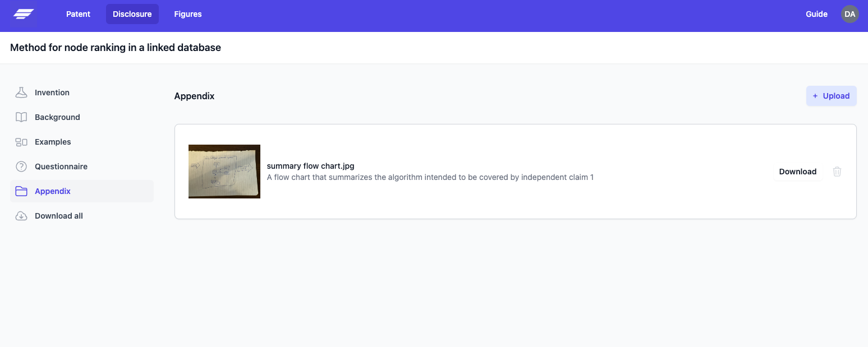This screenshot has width=868, height=347.
Task: Click the folder icon beside Appendix
Action: [x=21, y=191]
